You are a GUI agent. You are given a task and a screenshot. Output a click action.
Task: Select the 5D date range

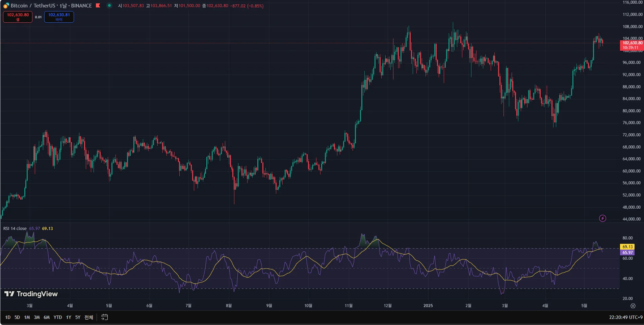click(17, 317)
